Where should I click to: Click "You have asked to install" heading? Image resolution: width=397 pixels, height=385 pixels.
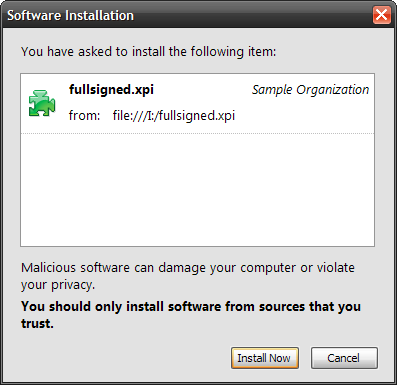[x=149, y=52]
